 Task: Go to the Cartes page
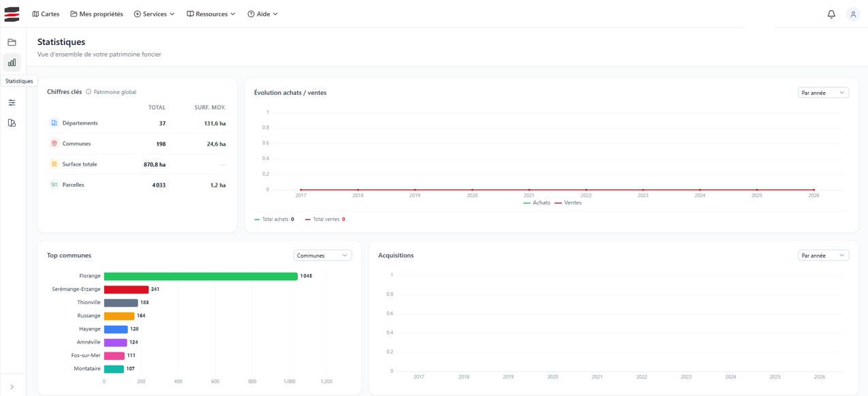tap(46, 14)
